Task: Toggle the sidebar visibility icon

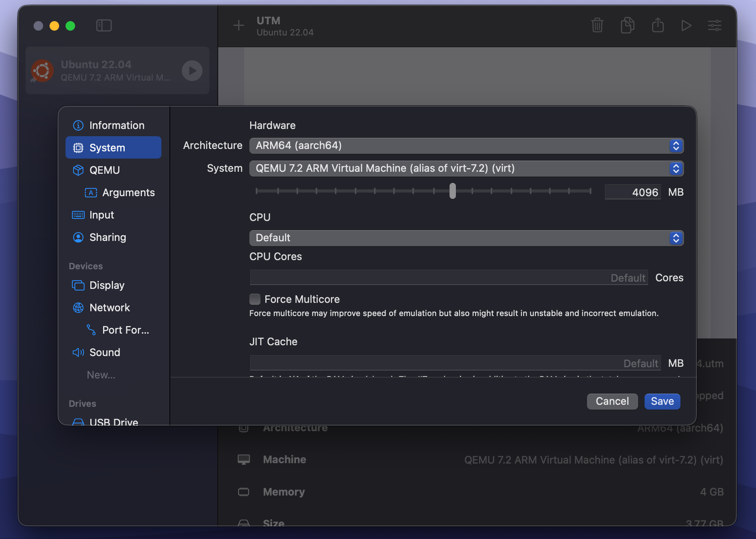Action: pyautogui.click(x=104, y=26)
